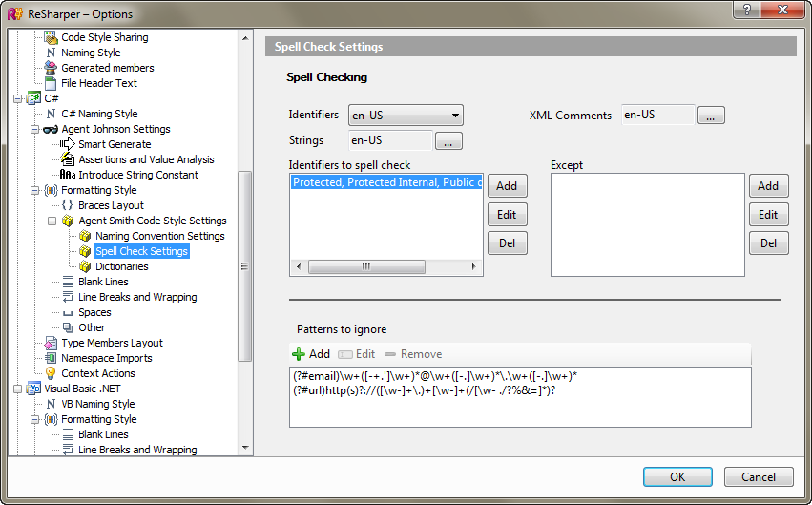Collapse the VB Formatting Style node

[34, 419]
